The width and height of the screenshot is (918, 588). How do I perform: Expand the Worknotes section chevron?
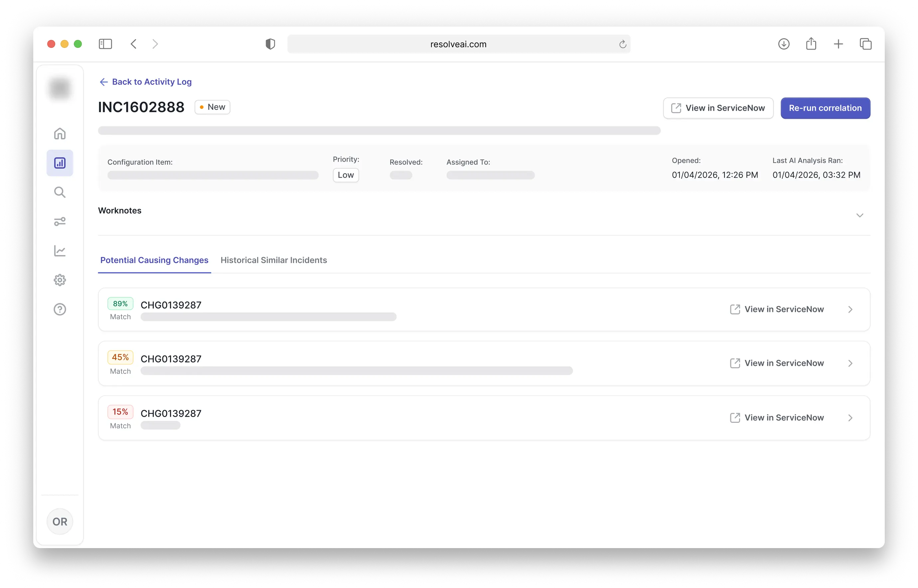(x=859, y=216)
